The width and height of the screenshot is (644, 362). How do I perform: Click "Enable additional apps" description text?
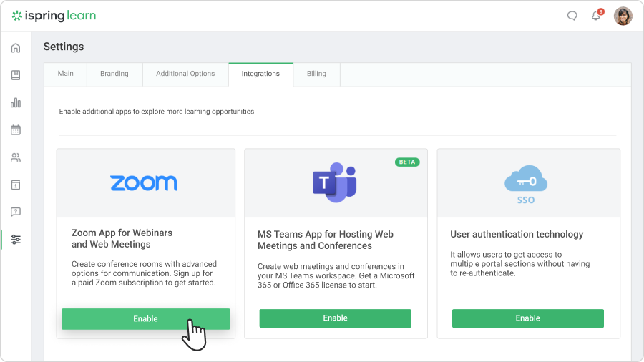(x=157, y=112)
